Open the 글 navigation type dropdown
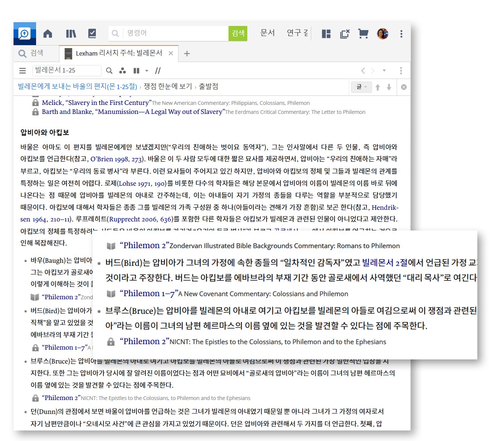The height and width of the screenshot is (441, 504). pyautogui.click(x=362, y=87)
